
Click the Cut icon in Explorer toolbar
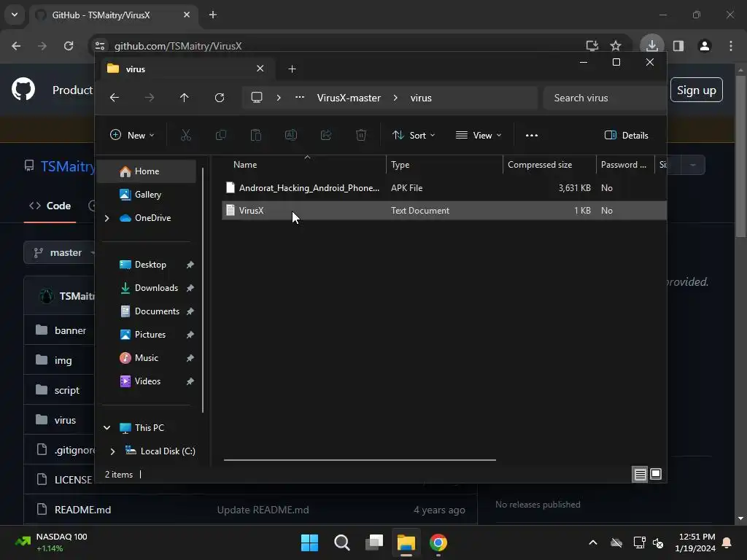(186, 135)
